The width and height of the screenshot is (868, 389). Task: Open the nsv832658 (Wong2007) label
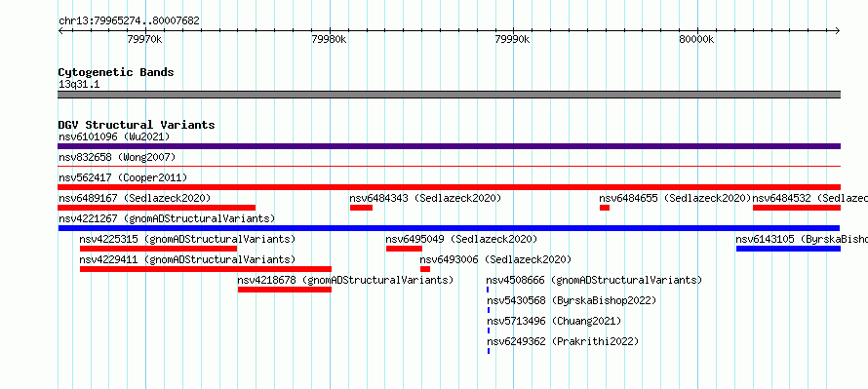click(x=117, y=157)
